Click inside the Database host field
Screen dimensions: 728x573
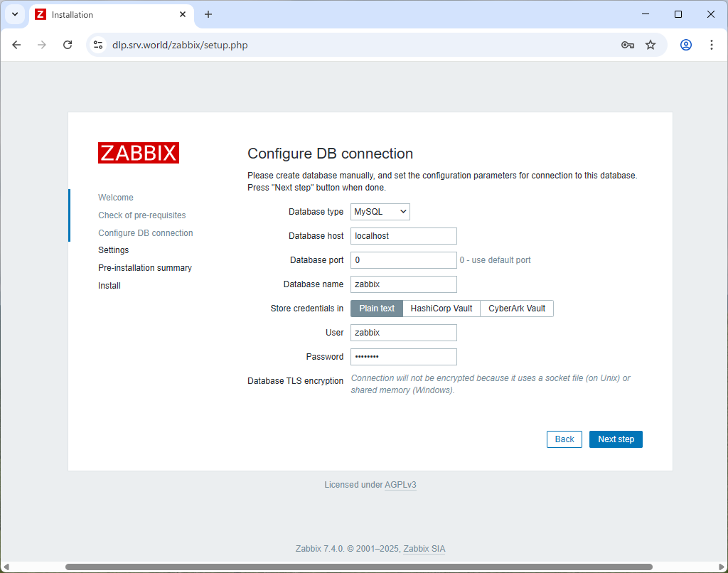tap(403, 235)
